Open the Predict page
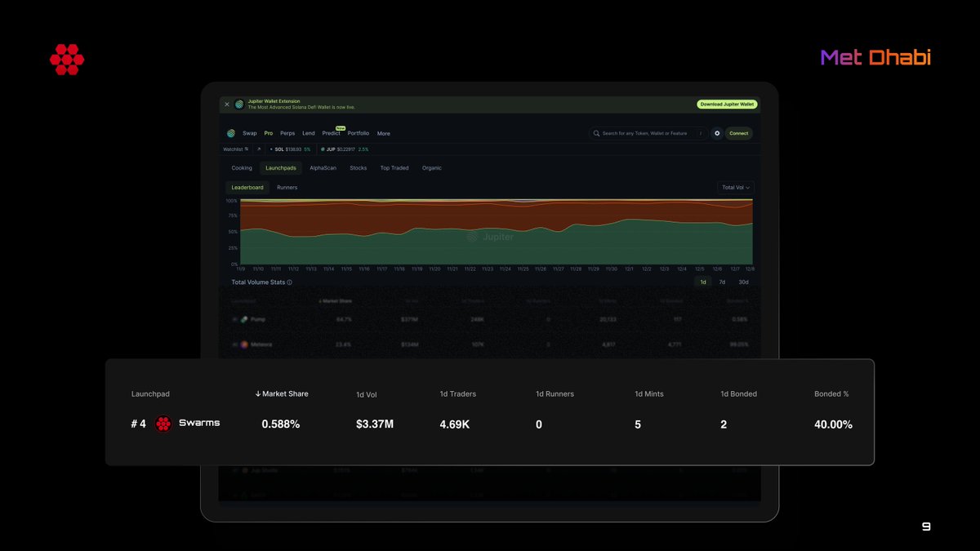The height and width of the screenshot is (551, 980). (x=331, y=133)
